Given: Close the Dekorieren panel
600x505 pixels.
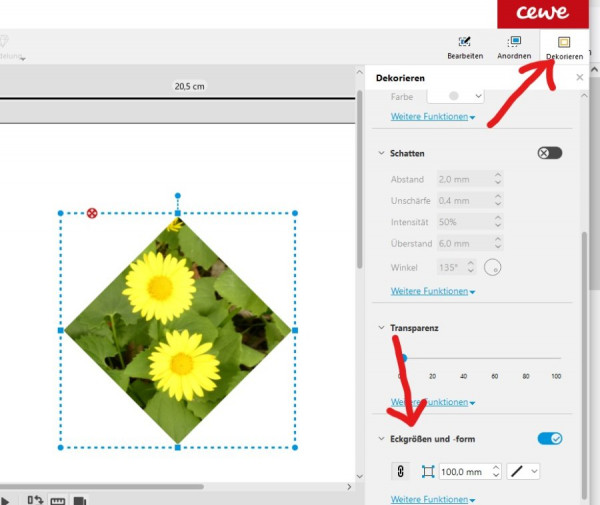Looking at the screenshot, I should coord(579,77).
